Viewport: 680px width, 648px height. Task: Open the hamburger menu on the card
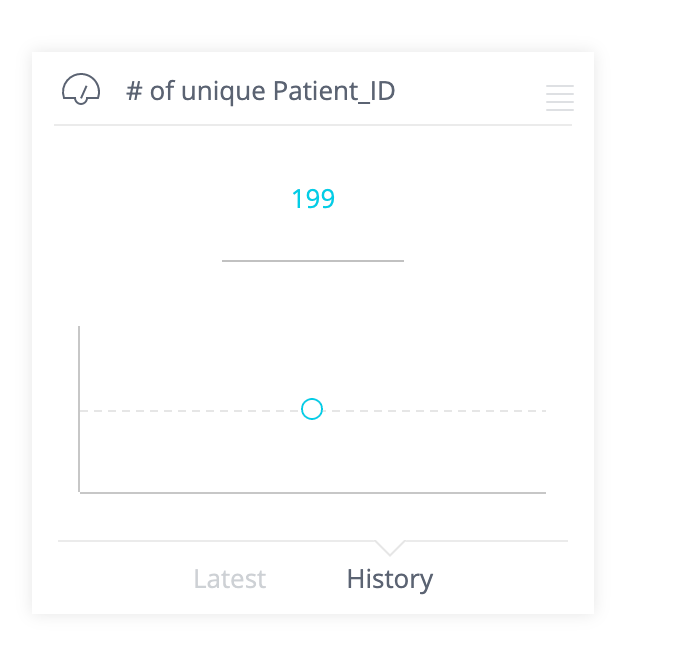tap(560, 98)
